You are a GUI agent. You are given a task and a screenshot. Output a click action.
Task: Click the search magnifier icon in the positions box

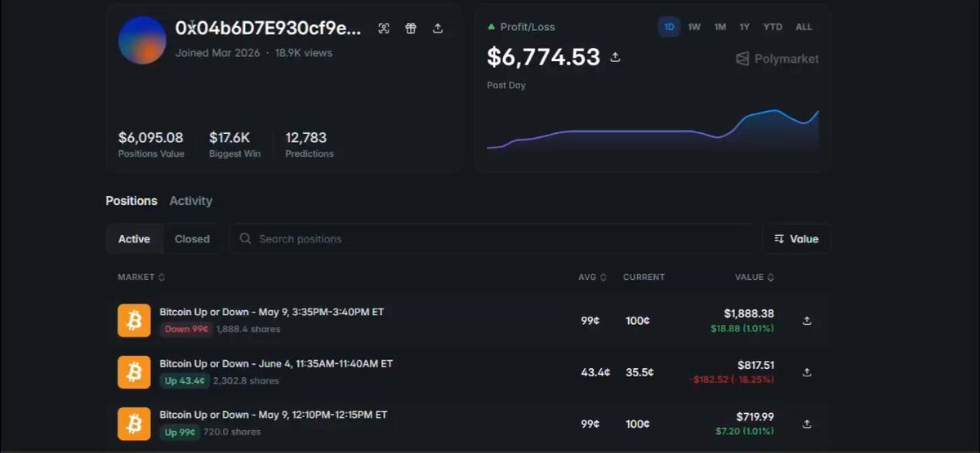tap(245, 239)
